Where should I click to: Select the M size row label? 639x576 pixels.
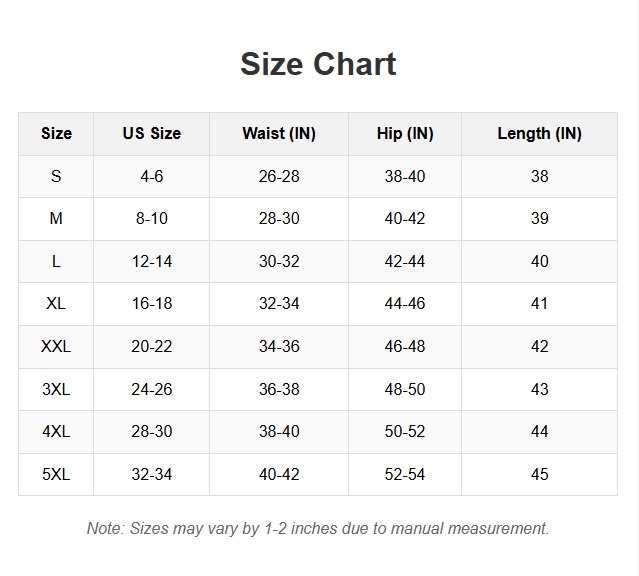click(56, 219)
